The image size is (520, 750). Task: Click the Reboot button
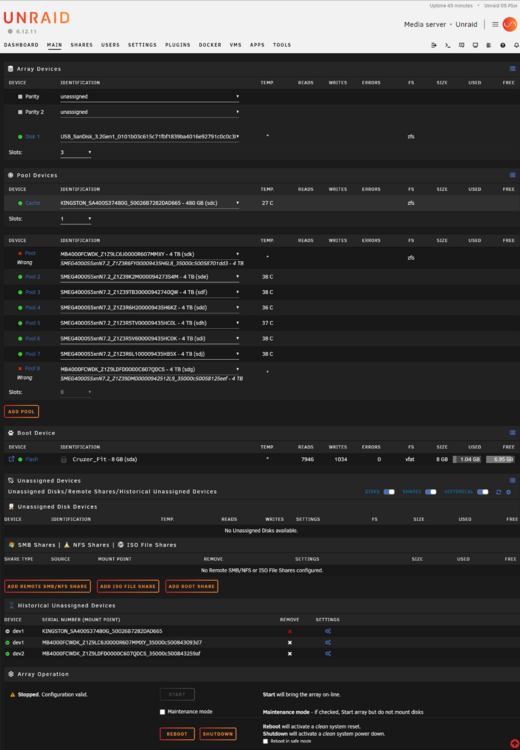coord(177,734)
